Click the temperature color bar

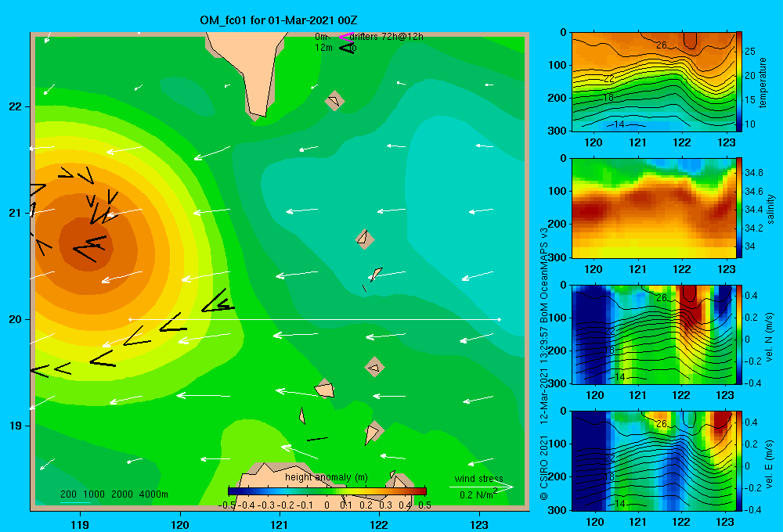coord(739,81)
